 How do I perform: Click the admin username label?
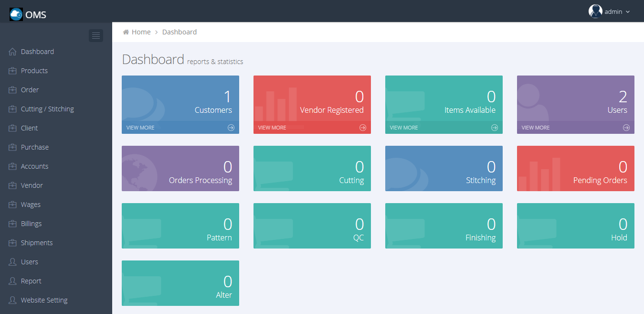(613, 12)
